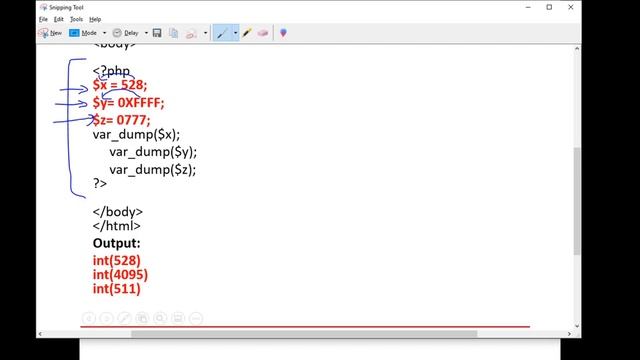Click the Delay timer button
Screen dimensions: 640x360
126,33
